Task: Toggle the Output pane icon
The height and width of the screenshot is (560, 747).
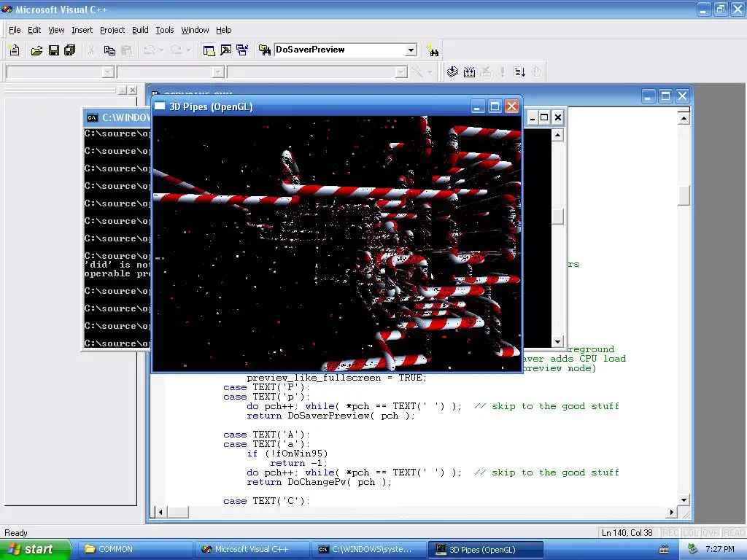Action: point(226,50)
